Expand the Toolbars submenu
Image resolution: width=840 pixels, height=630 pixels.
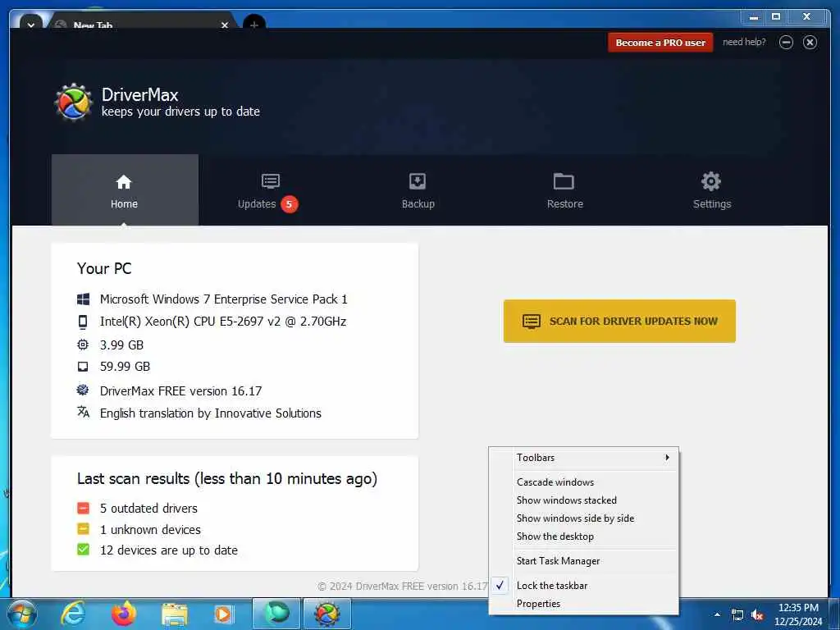pos(584,458)
